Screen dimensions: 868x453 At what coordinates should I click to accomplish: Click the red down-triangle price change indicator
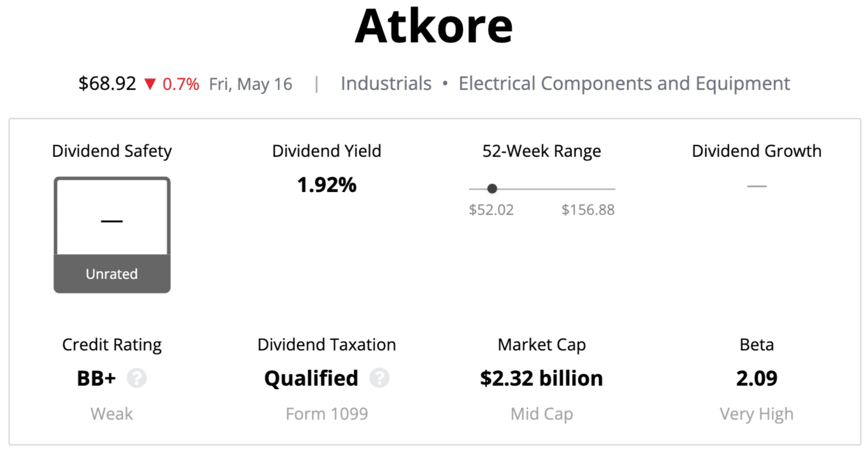pyautogui.click(x=150, y=84)
